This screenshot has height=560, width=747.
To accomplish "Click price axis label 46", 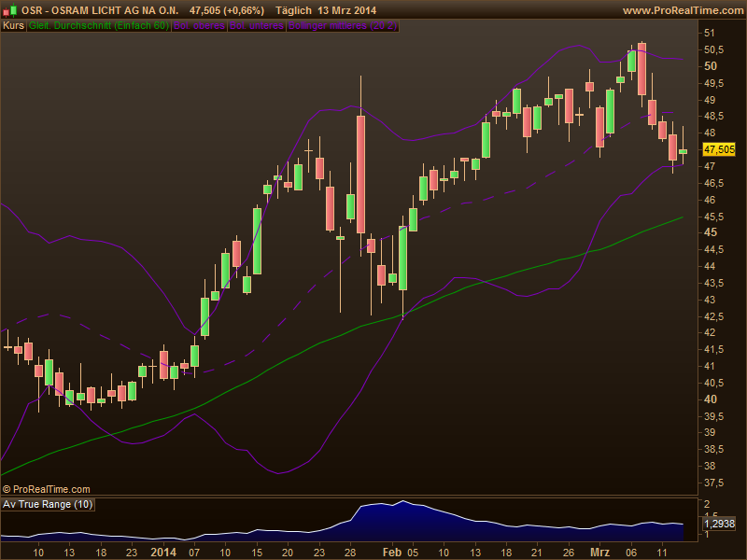I will pyautogui.click(x=710, y=200).
